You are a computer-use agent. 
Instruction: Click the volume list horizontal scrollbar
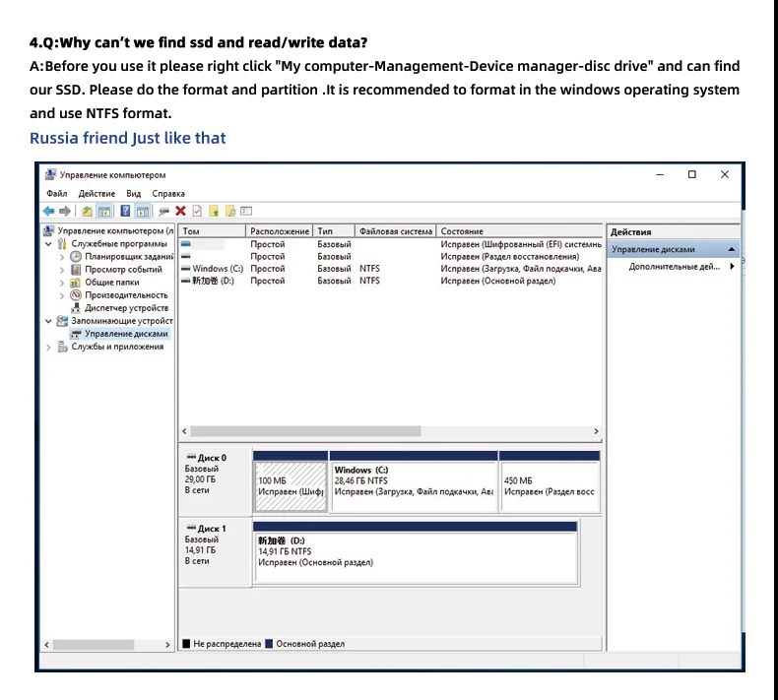[x=390, y=431]
